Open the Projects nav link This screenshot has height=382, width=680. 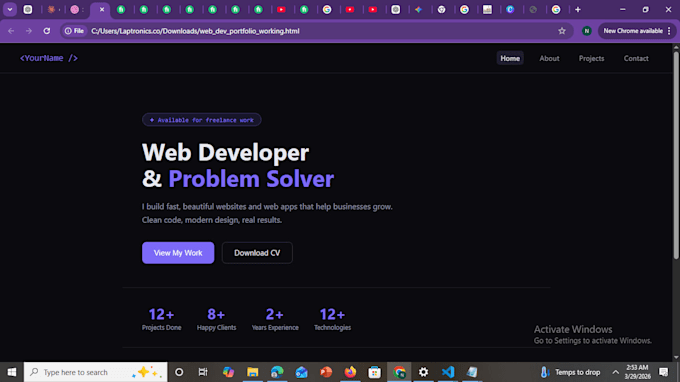(x=591, y=58)
